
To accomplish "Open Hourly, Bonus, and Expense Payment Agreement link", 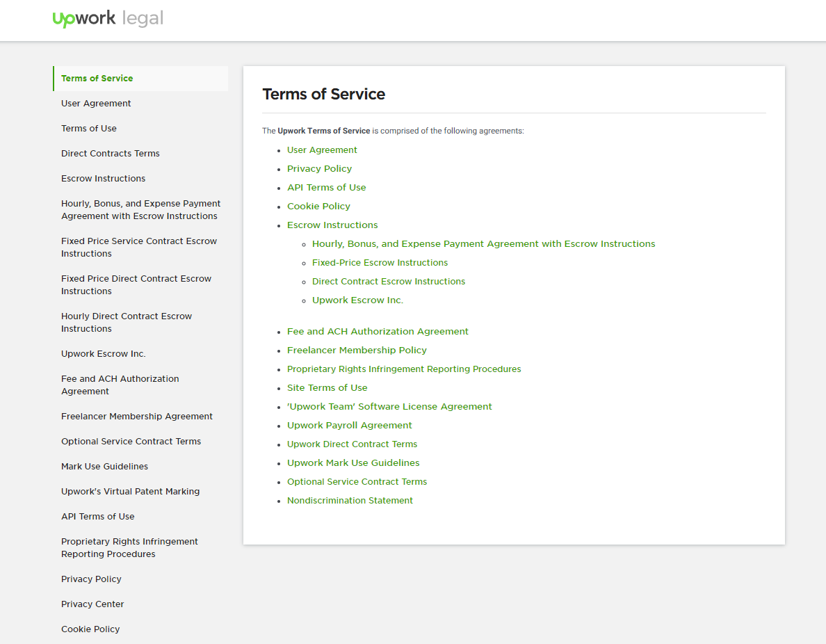I will coord(484,244).
